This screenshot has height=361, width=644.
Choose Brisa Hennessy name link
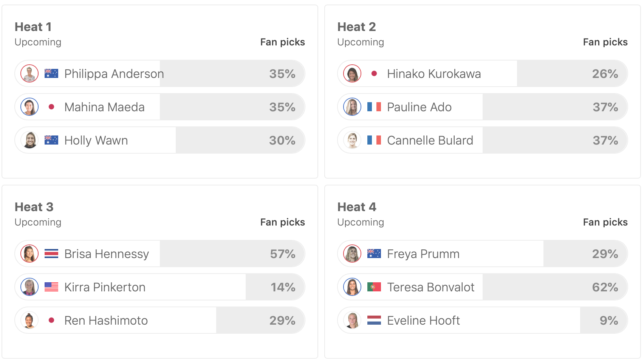tap(107, 254)
